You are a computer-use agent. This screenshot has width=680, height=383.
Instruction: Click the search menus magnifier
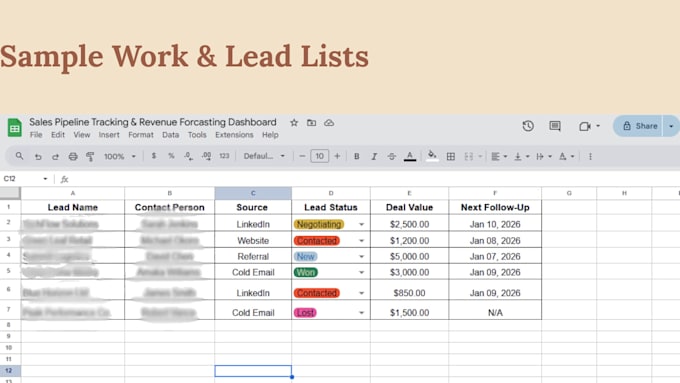point(19,156)
